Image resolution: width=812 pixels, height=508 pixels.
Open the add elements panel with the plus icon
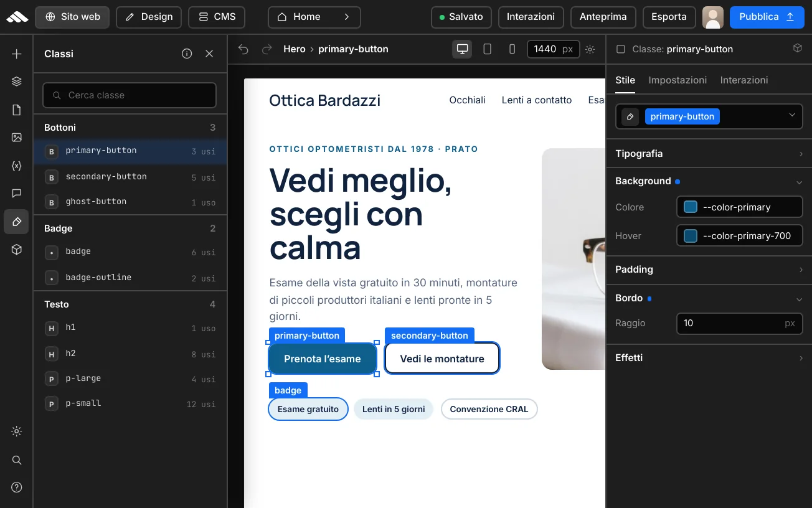click(x=17, y=54)
